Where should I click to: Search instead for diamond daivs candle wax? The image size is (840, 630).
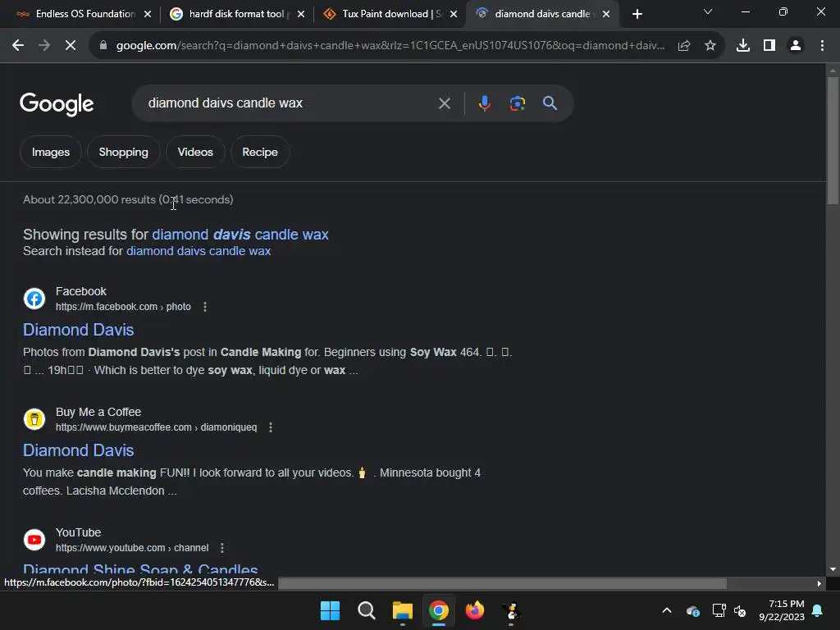point(199,251)
